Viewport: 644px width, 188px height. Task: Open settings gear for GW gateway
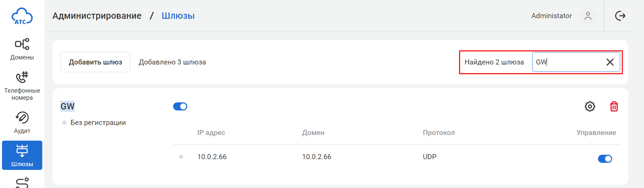590,106
